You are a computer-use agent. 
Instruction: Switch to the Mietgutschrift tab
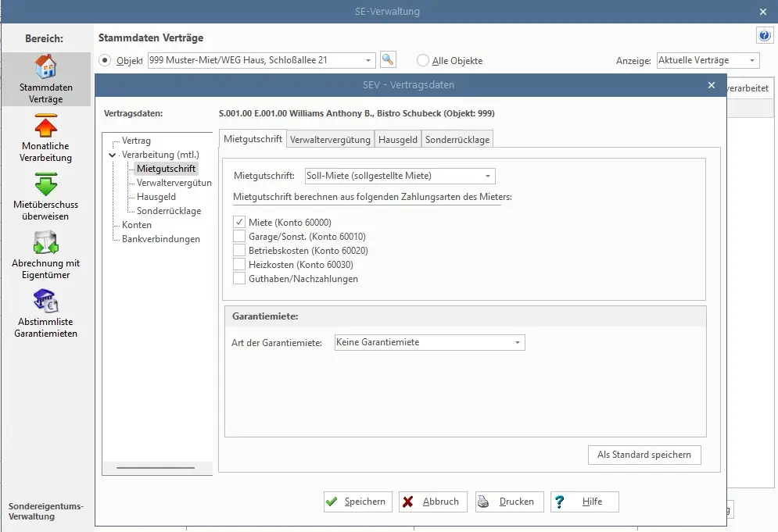[x=253, y=139]
